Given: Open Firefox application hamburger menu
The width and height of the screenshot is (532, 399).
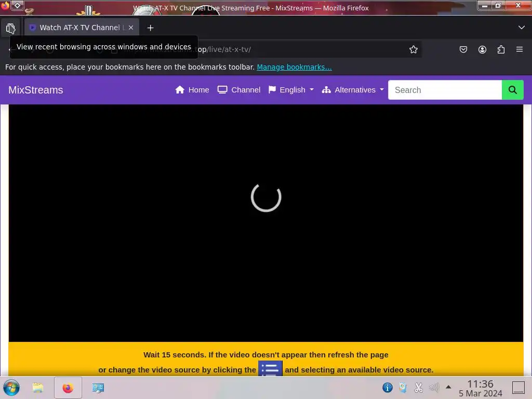Looking at the screenshot, I should click(x=520, y=49).
